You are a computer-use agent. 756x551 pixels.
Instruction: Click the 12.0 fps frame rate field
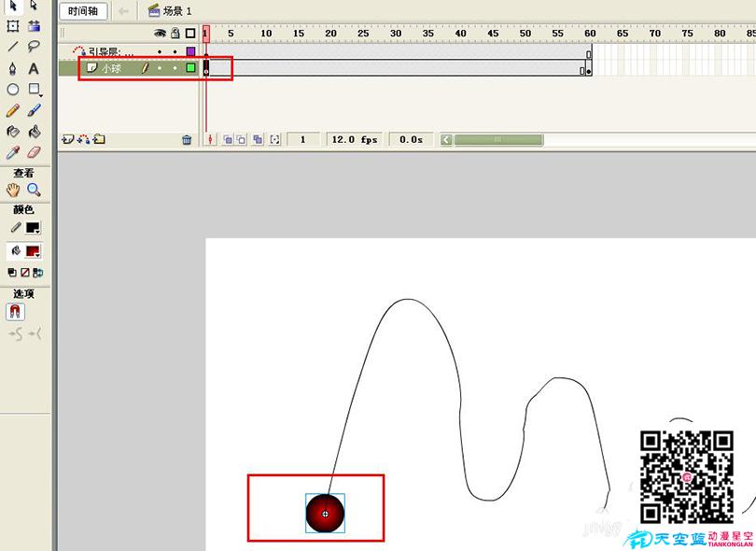click(355, 139)
